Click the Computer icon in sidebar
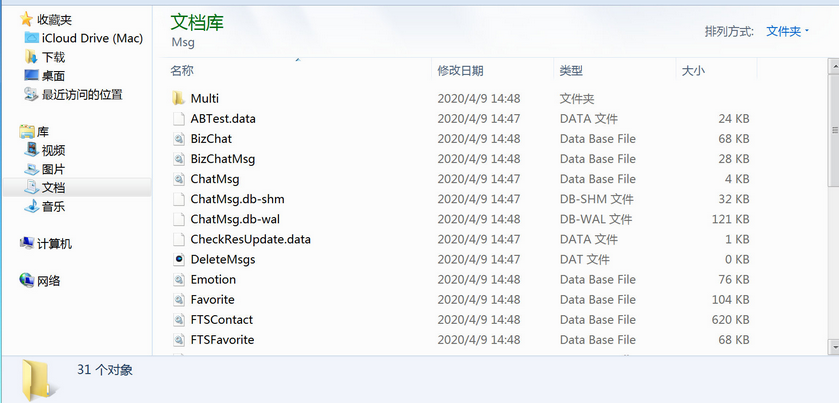This screenshot has width=840, height=405. (27, 244)
